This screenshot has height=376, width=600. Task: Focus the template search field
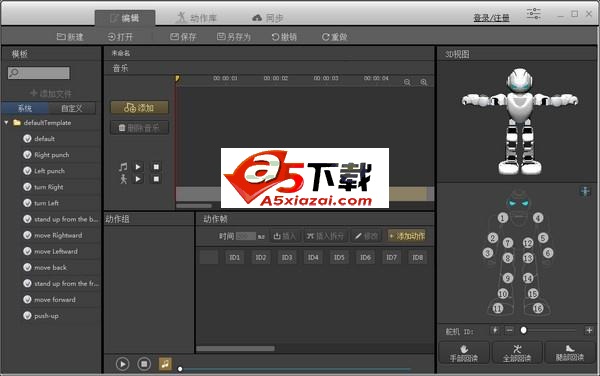click(39, 73)
